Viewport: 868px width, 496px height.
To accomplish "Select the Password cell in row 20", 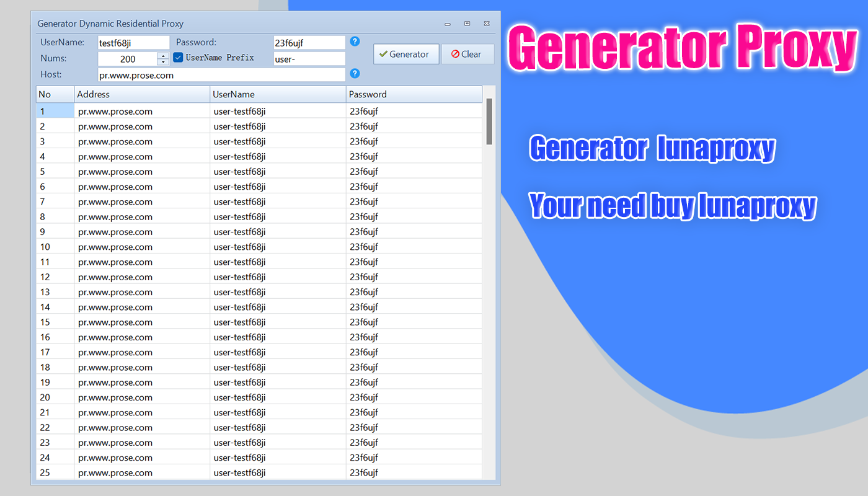I will point(414,397).
